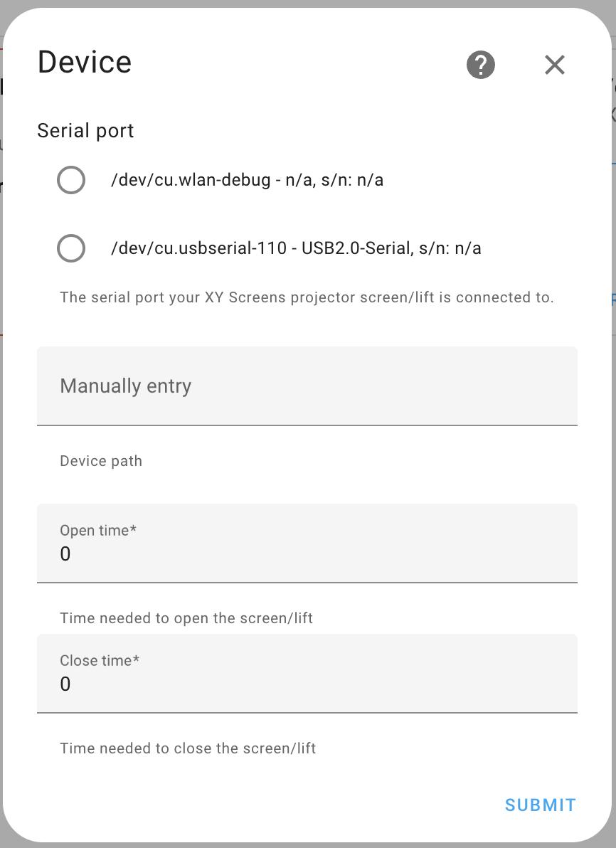The image size is (616, 848).
Task: Open the help question mark icon
Action: pos(481,65)
